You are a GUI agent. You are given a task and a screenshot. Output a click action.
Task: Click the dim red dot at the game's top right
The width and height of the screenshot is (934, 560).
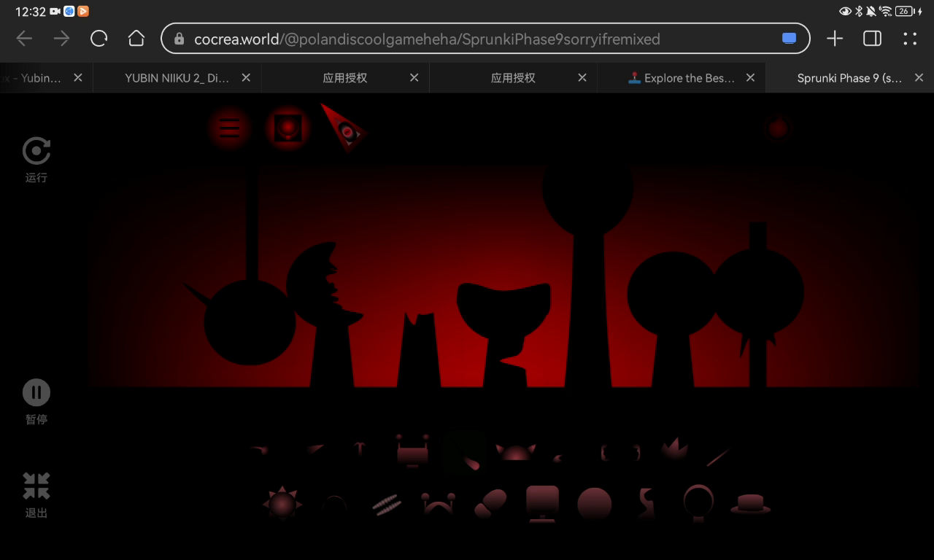pyautogui.click(x=778, y=128)
